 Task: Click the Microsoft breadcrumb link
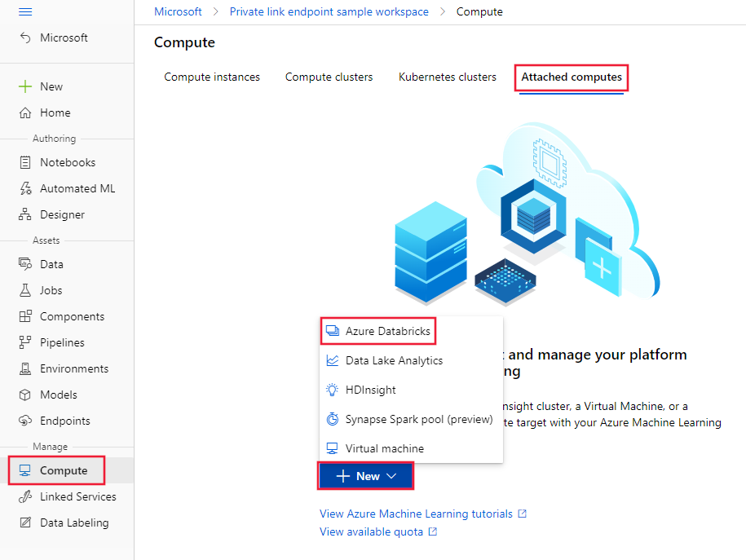tap(178, 12)
